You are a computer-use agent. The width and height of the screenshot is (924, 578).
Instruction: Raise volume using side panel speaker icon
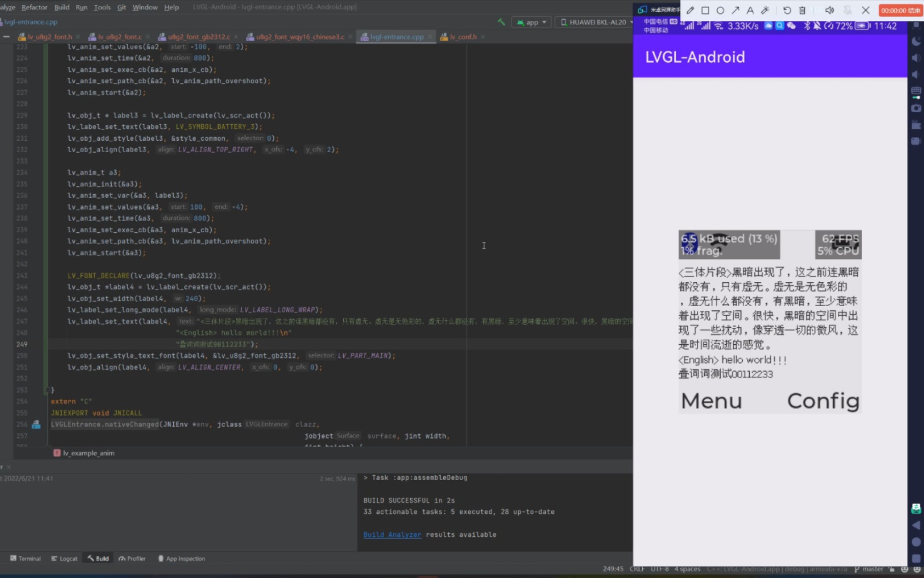pos(916,58)
